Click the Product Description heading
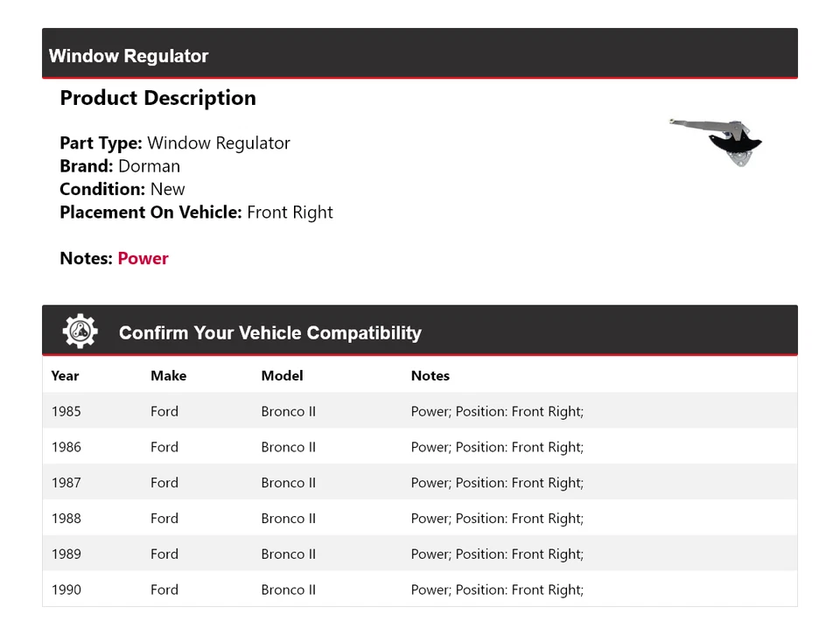The width and height of the screenshot is (840, 635). coord(158,98)
